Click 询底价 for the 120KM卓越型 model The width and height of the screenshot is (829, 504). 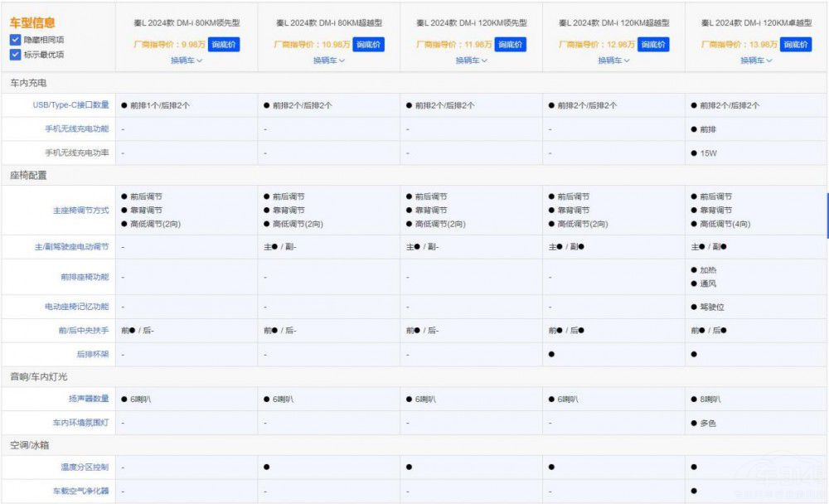(x=796, y=45)
